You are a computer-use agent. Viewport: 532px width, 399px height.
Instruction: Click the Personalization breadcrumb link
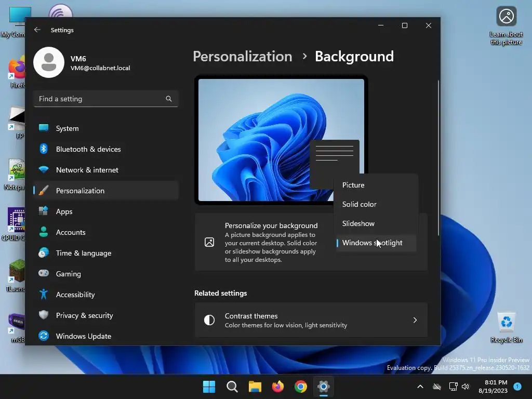(x=243, y=56)
